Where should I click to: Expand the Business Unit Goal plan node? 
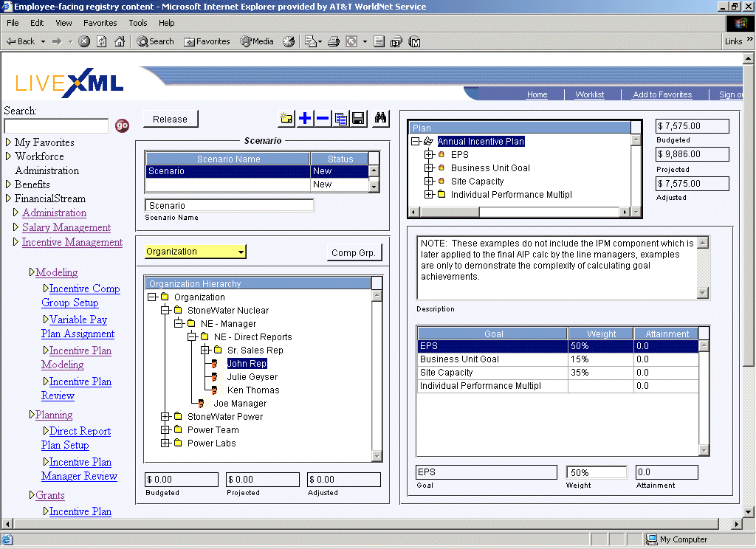pyautogui.click(x=429, y=168)
